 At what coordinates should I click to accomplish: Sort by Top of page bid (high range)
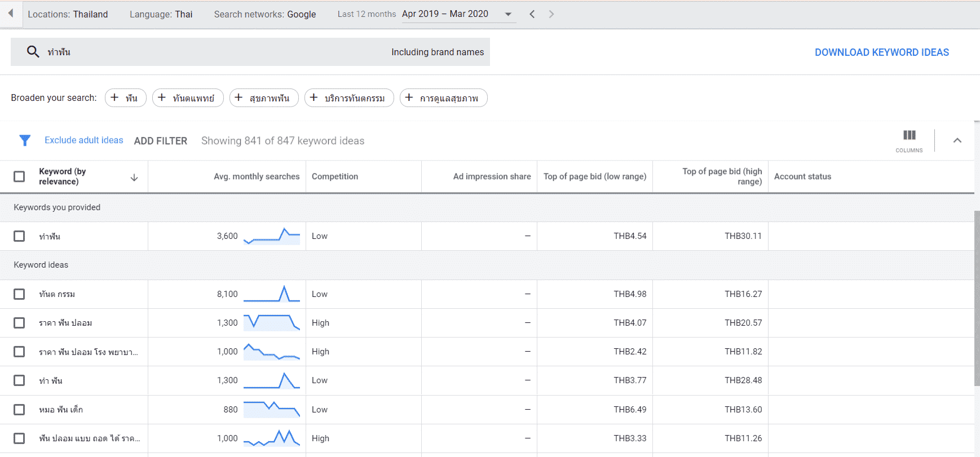click(x=722, y=176)
